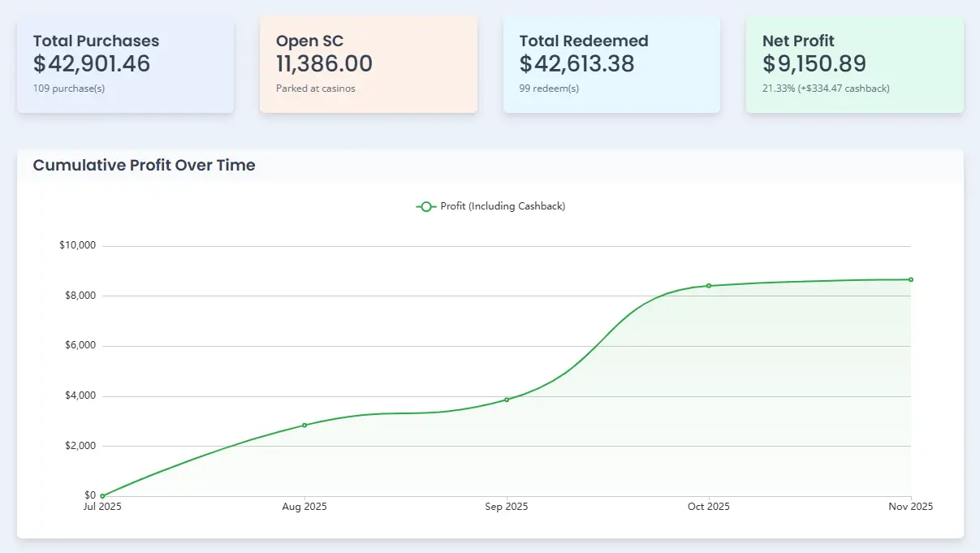Screen dimensions: 980x553
Task: Click the Nov 2025 axis label
Action: click(x=910, y=507)
